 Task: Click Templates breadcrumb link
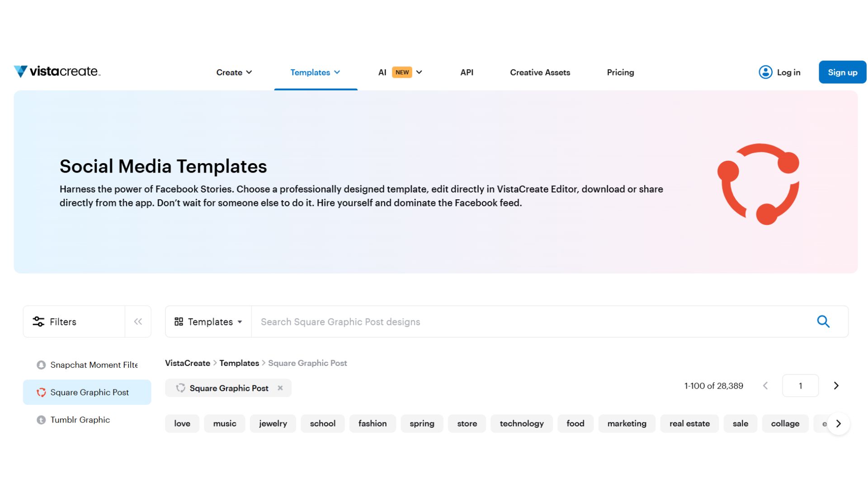click(239, 363)
